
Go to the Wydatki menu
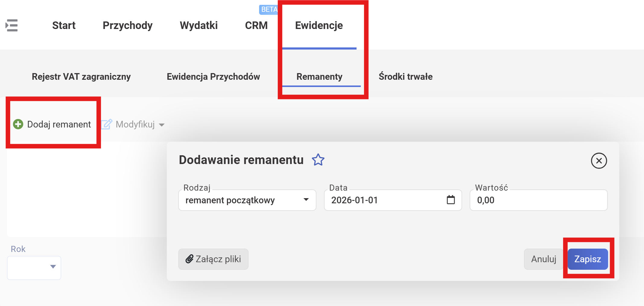tap(199, 25)
